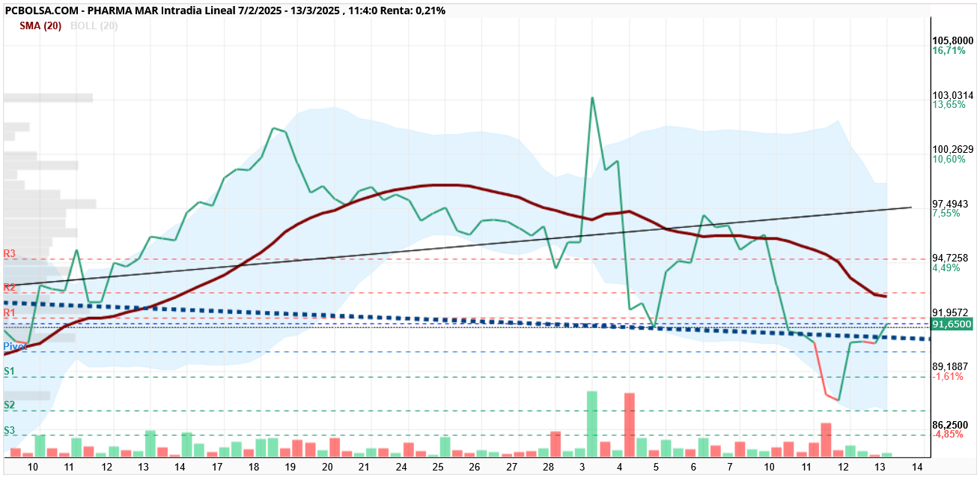This screenshot has width=980, height=478.
Task: Click the 7,55% percentage label
Action: click(x=946, y=214)
